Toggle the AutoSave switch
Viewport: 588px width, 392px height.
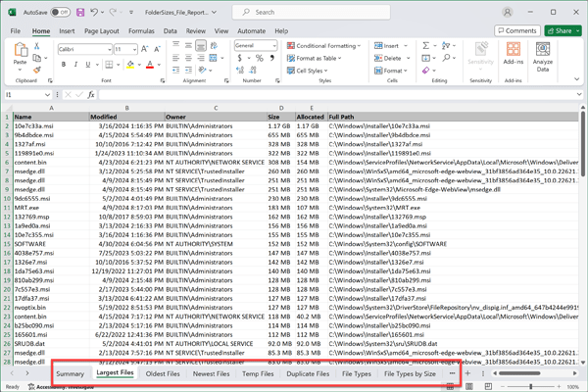pyautogui.click(x=60, y=13)
